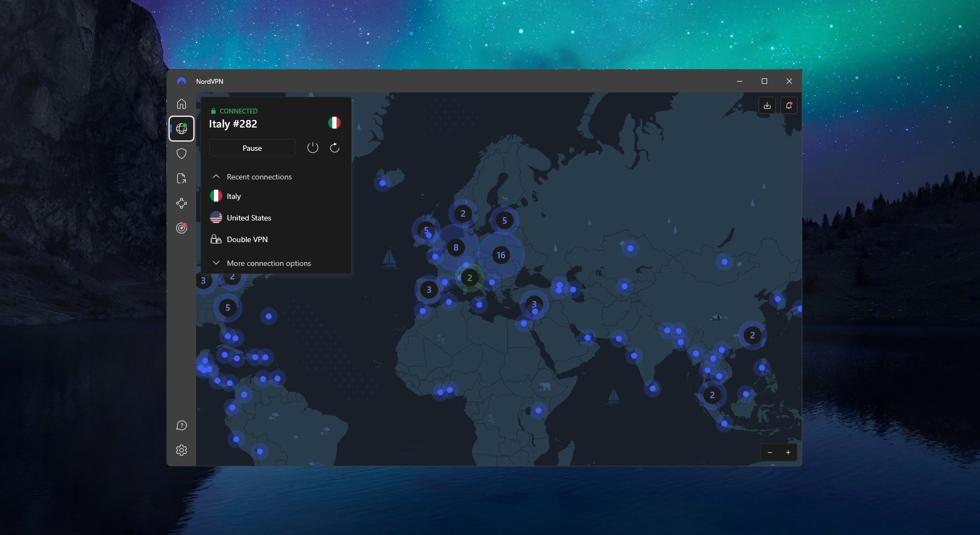
Task: Click the reconnect refresh icon
Action: [334, 148]
